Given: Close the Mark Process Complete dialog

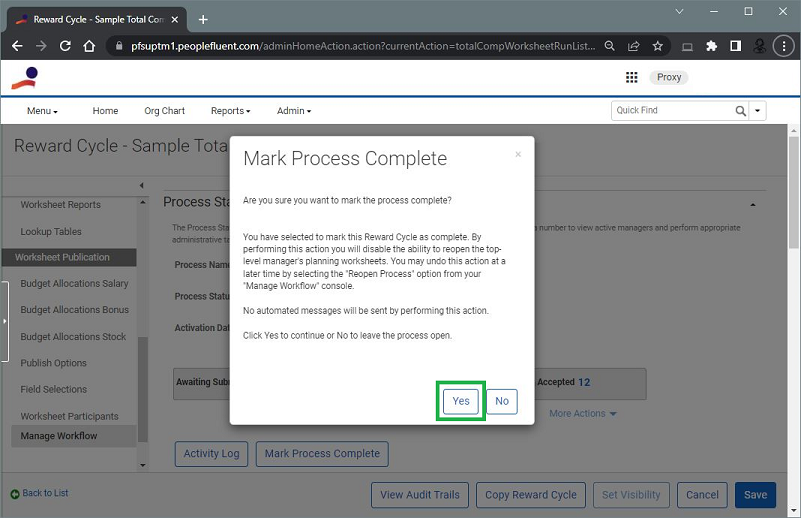Looking at the screenshot, I should pyautogui.click(x=518, y=154).
